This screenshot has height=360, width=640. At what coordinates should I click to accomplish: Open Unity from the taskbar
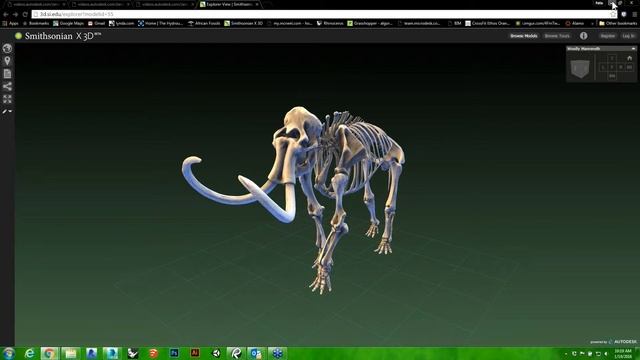[216, 353]
